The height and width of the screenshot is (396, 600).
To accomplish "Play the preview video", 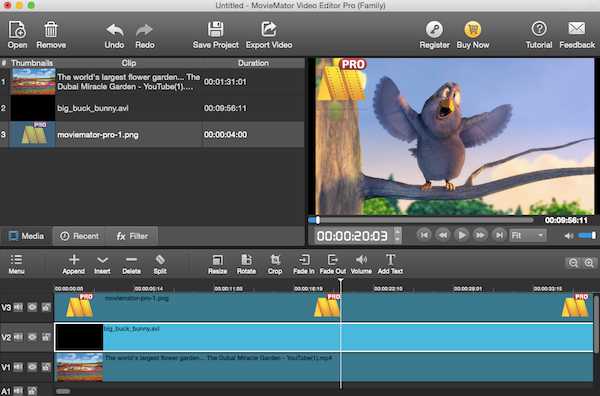I will click(461, 235).
